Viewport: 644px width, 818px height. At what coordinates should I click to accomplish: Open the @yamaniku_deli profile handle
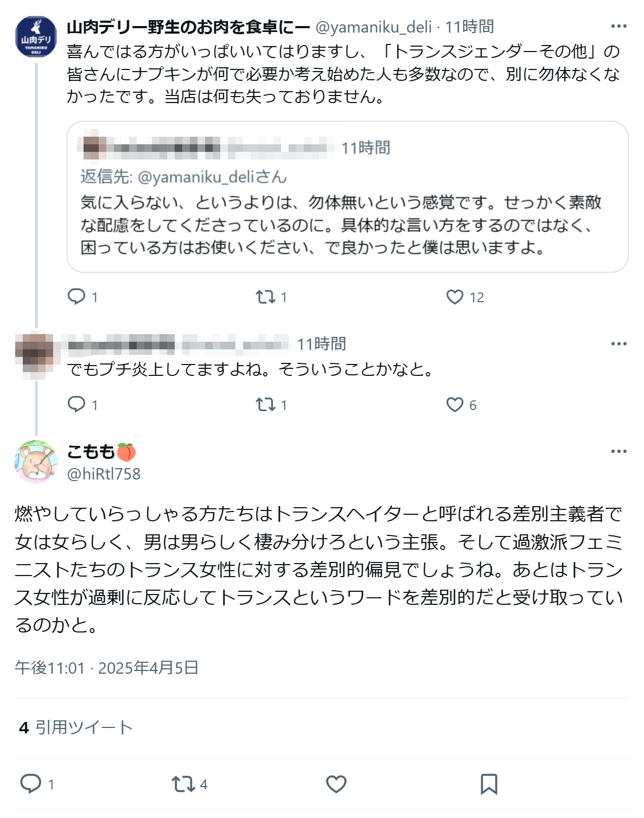(x=373, y=27)
